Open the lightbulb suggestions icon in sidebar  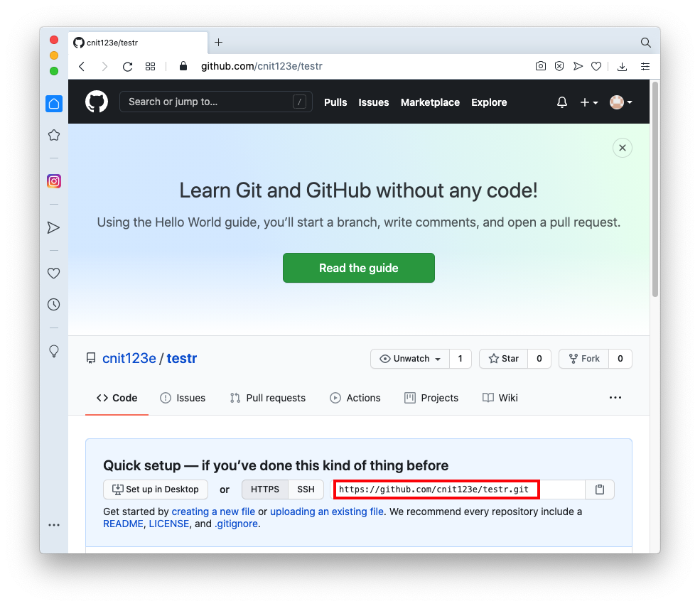pos(53,351)
